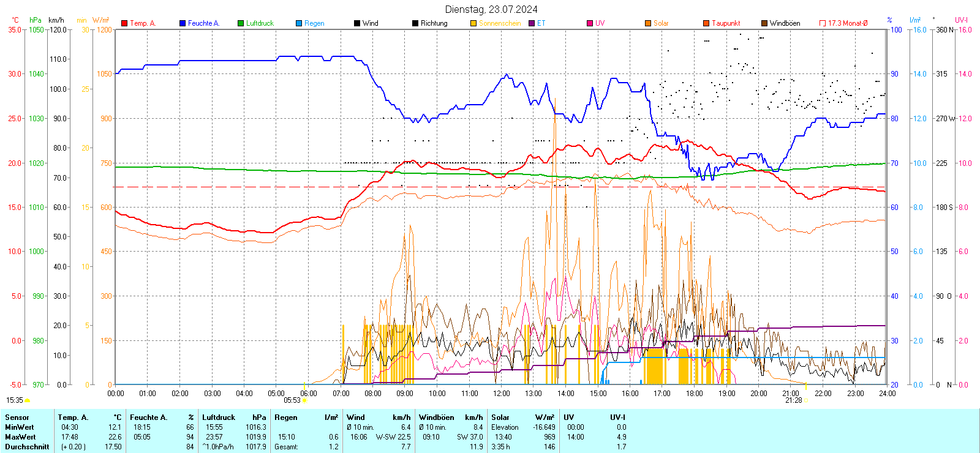Click the blue Feuchte A. legend square
Image resolution: width=980 pixels, height=453 pixels.
point(183,23)
